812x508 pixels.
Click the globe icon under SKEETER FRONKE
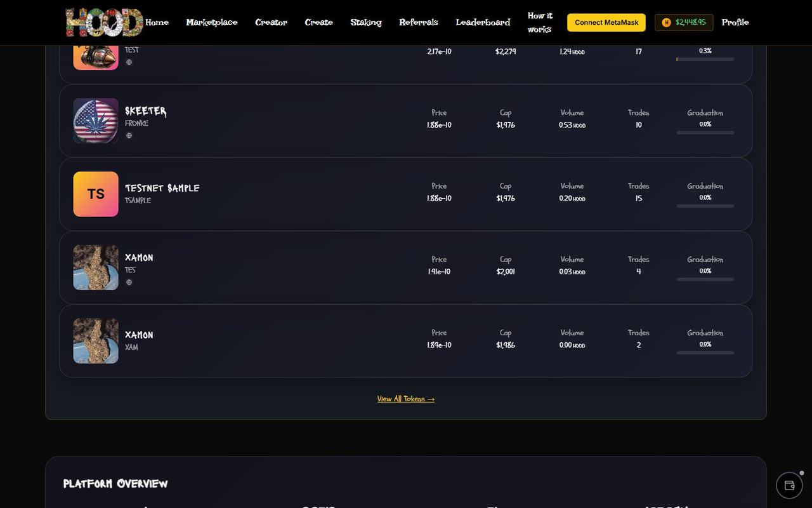[x=129, y=135]
